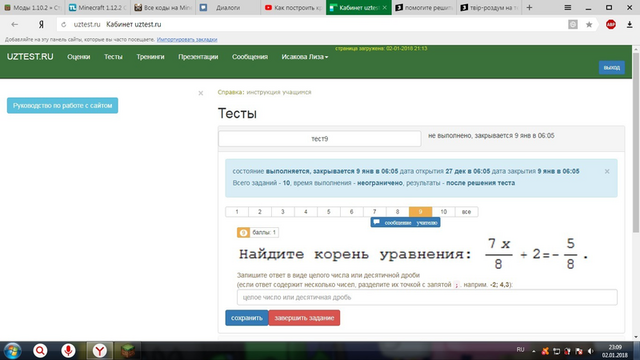Screen dimensions: 640x360
Task: Go to question 5
Action: pyautogui.click(x=329, y=212)
